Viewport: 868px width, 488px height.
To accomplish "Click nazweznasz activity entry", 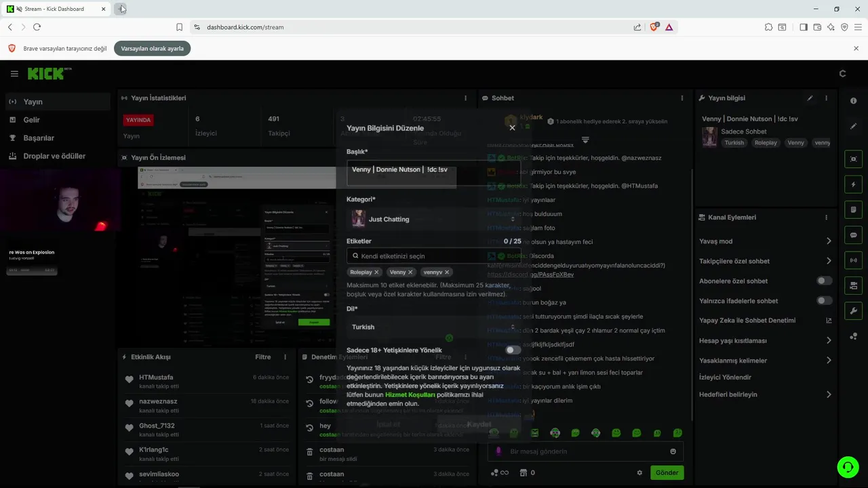I will [209, 405].
